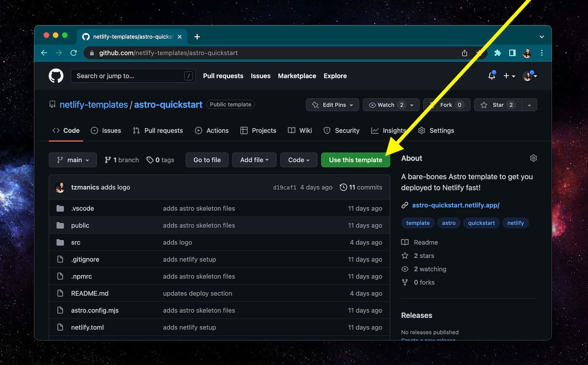
Task: Switch to the Wiki tab
Action: coord(300,131)
